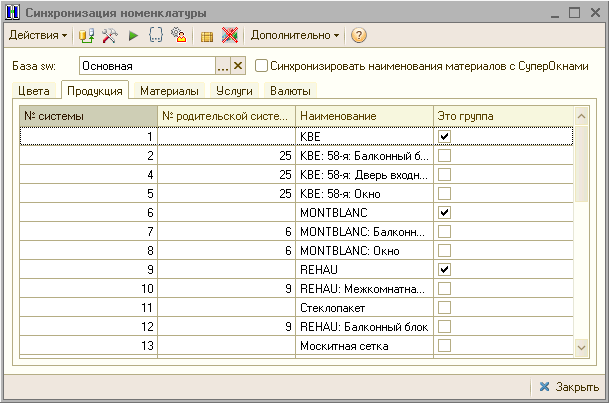This screenshot has width=609, height=403.
Task: Toggle group checkbox for KBE: 58-я: Балконный row
Action: (444, 156)
